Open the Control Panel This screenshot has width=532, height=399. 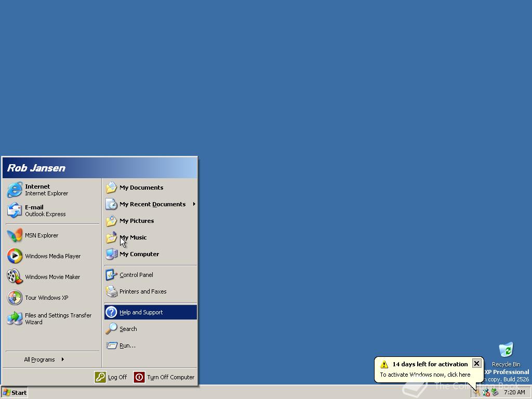pyautogui.click(x=151, y=275)
